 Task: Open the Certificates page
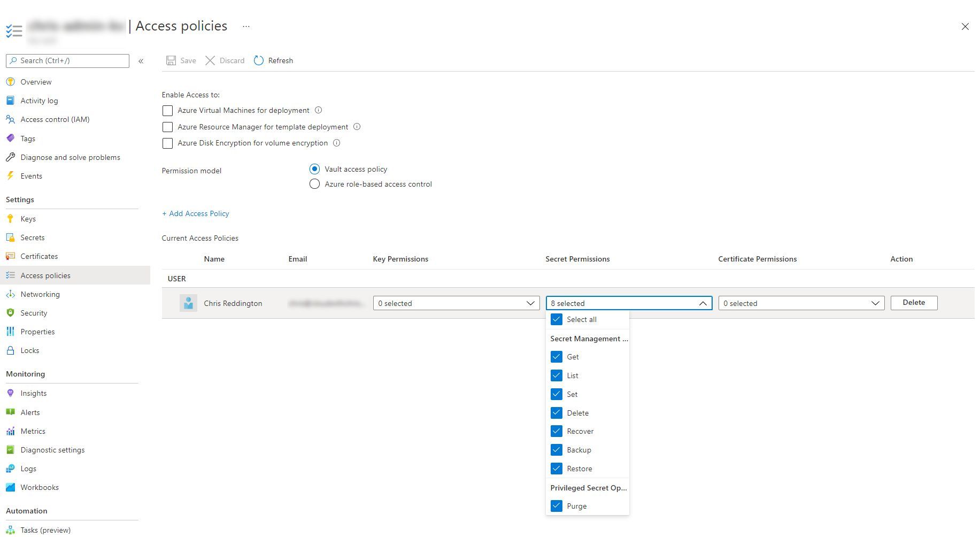tap(39, 256)
